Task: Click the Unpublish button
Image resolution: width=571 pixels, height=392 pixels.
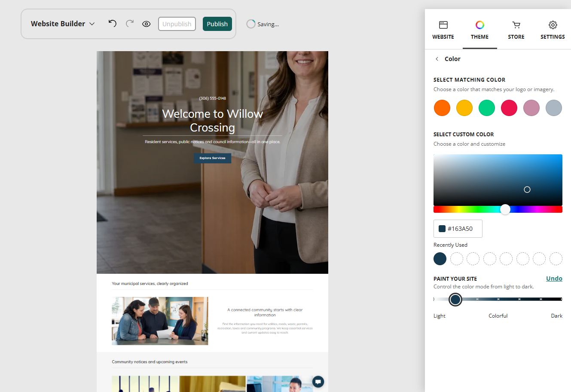Action: coord(177,24)
